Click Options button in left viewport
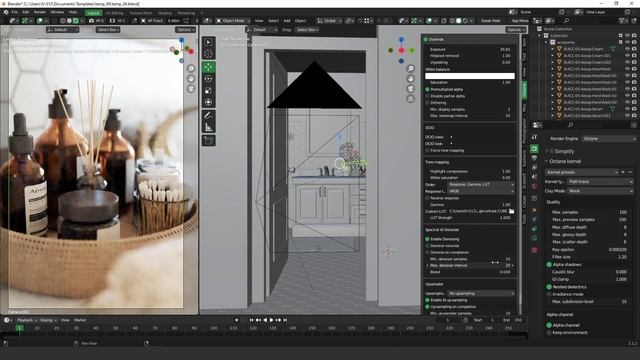 pyautogui.click(x=185, y=30)
